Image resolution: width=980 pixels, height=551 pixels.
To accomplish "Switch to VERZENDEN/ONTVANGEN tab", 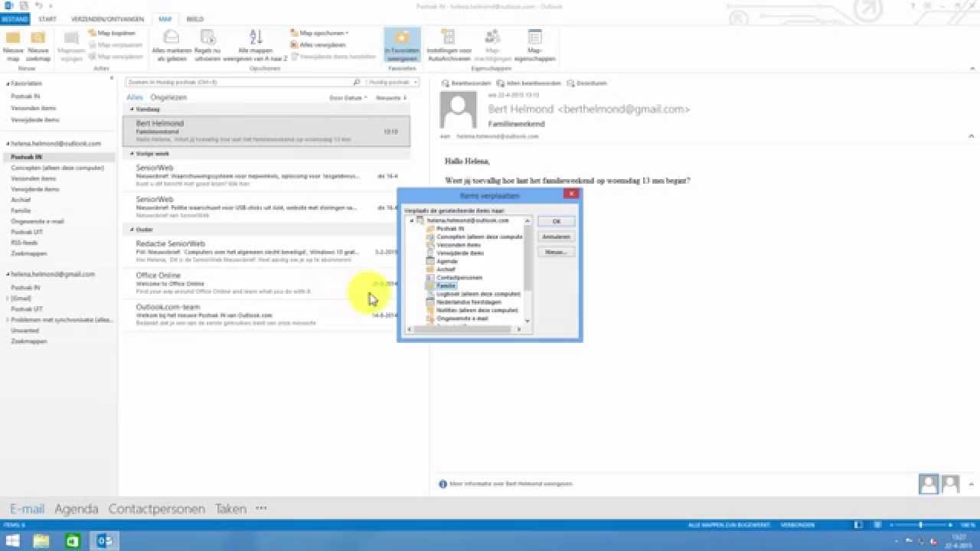I will [106, 18].
